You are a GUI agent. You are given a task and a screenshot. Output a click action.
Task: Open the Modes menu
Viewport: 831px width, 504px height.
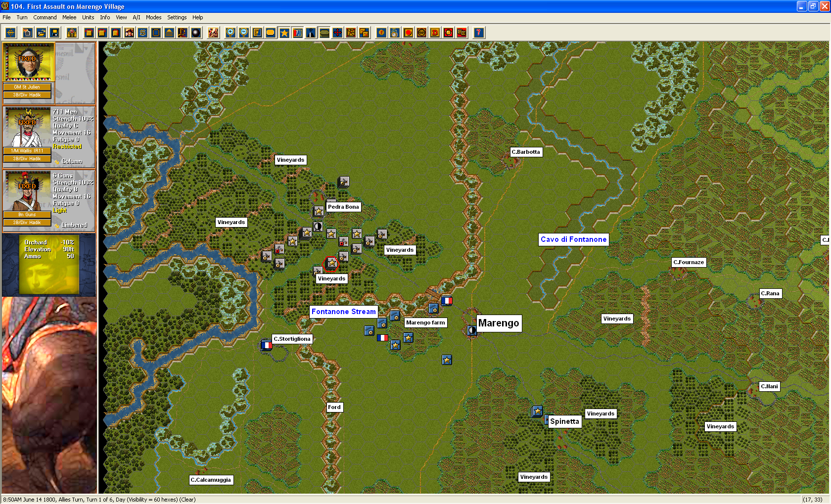click(153, 17)
